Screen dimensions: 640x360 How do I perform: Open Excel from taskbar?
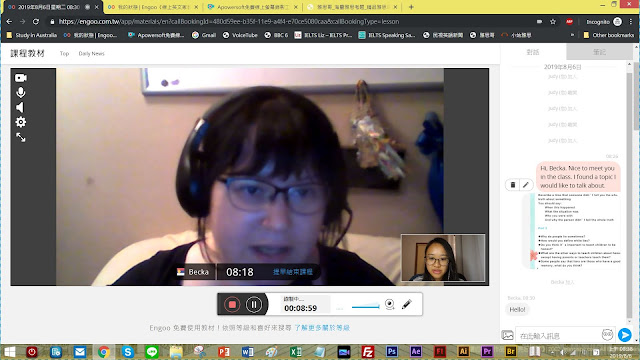point(296,352)
